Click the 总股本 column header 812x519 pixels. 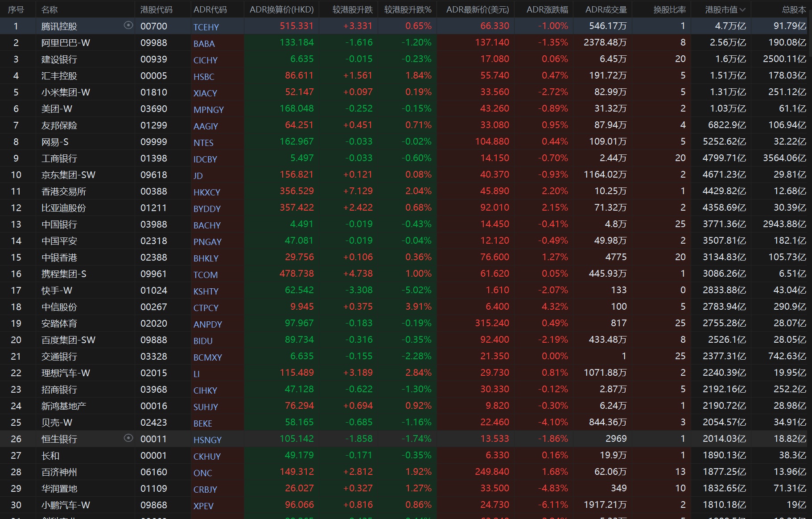[794, 9]
